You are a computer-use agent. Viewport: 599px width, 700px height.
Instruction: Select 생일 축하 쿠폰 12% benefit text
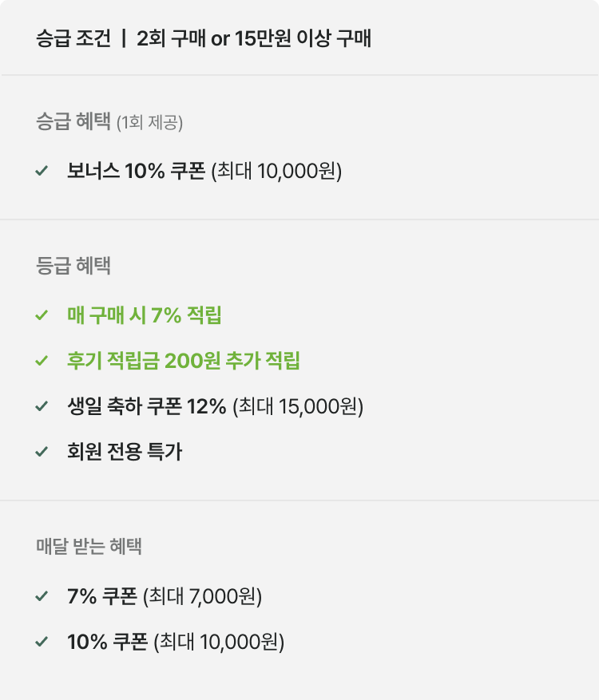tap(215, 407)
